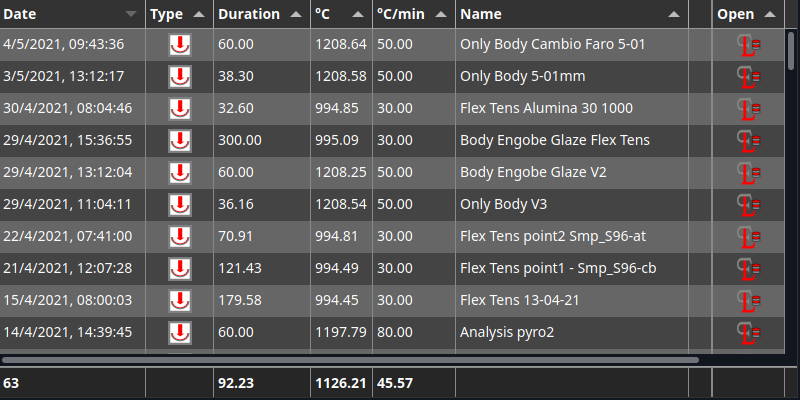This screenshot has width=800, height=400.
Task: Click rate value 80.00
Action: (395, 332)
